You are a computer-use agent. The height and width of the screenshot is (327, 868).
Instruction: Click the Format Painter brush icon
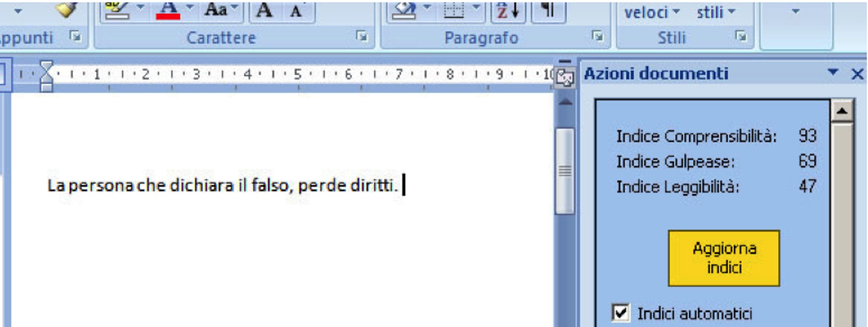[x=66, y=10]
